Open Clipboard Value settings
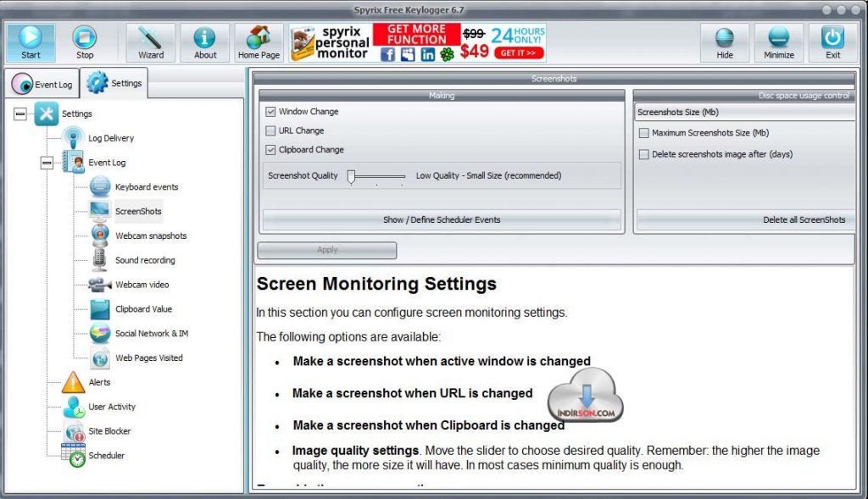The height and width of the screenshot is (499, 868). (143, 308)
